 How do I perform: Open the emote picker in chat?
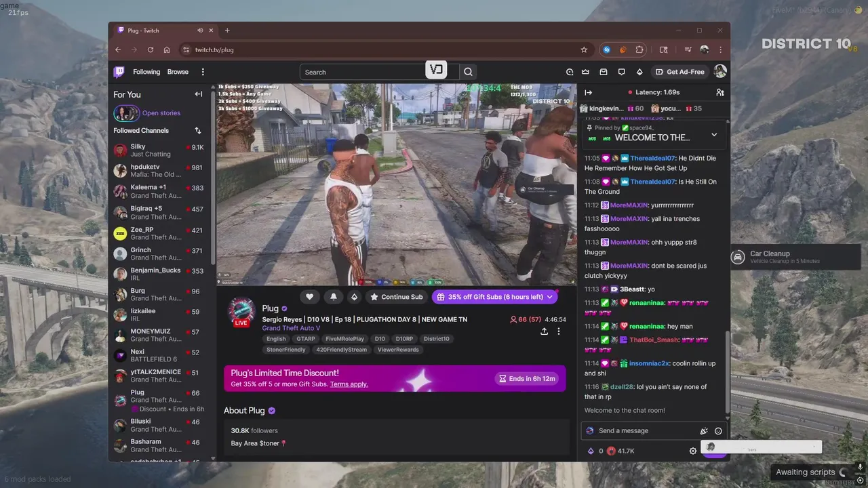point(718,431)
